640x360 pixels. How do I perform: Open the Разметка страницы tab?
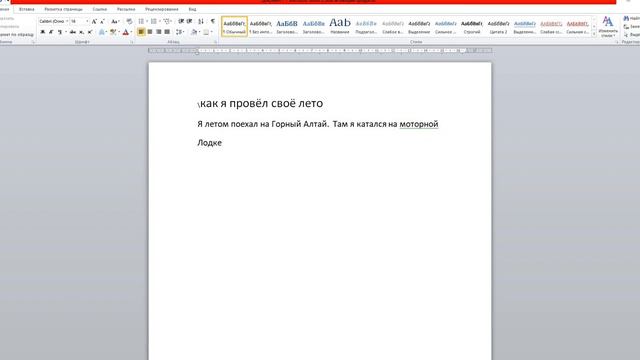(63, 9)
